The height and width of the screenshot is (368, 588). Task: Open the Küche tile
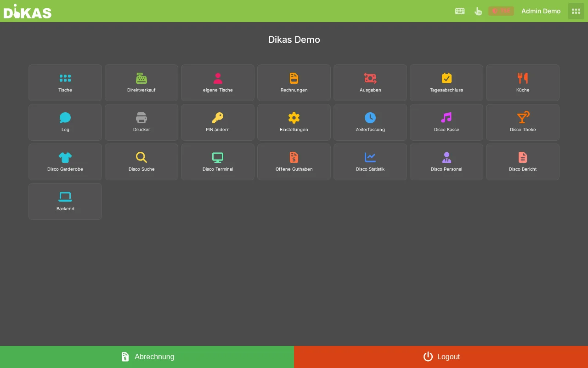pos(523,83)
